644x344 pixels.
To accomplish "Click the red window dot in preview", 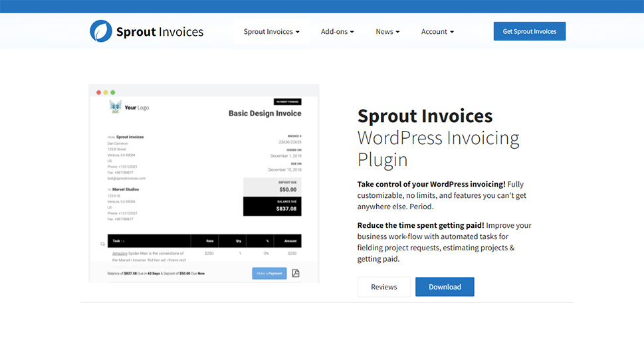I will click(x=98, y=92).
